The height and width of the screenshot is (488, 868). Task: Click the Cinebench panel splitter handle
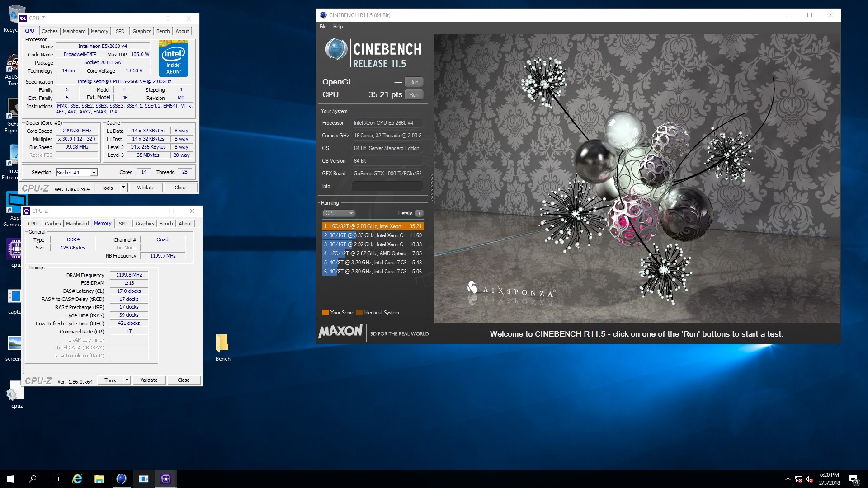(x=431, y=187)
